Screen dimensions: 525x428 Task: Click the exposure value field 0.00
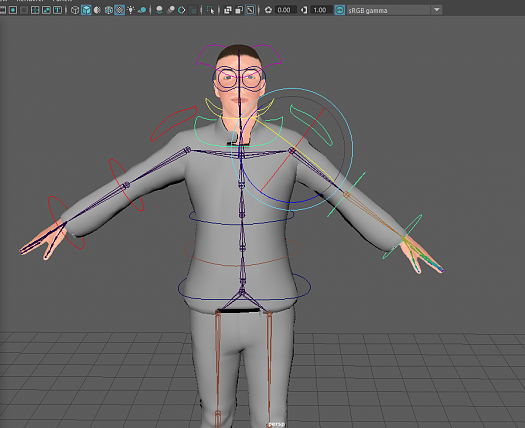tap(284, 10)
